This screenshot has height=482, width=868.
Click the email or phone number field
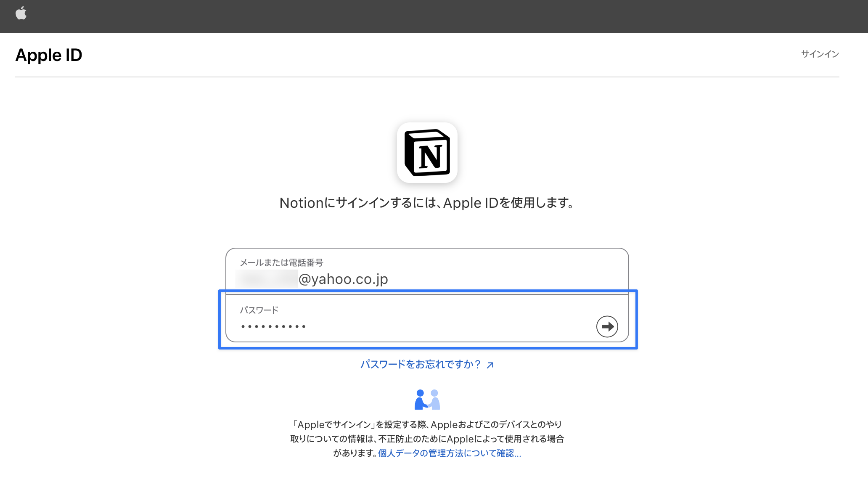[427, 271]
